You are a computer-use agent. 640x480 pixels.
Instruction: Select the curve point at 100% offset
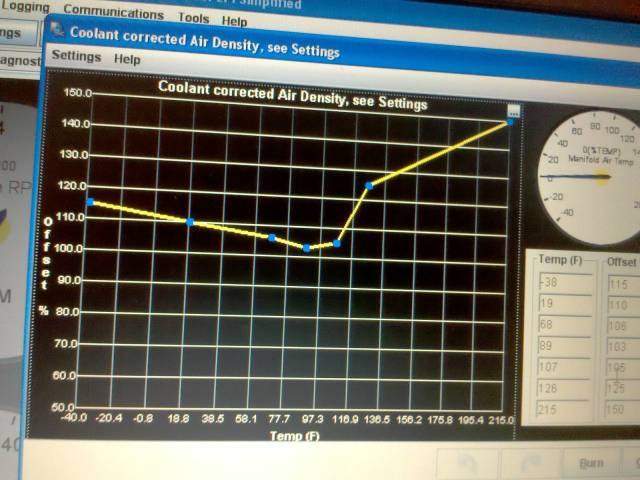pos(307,248)
